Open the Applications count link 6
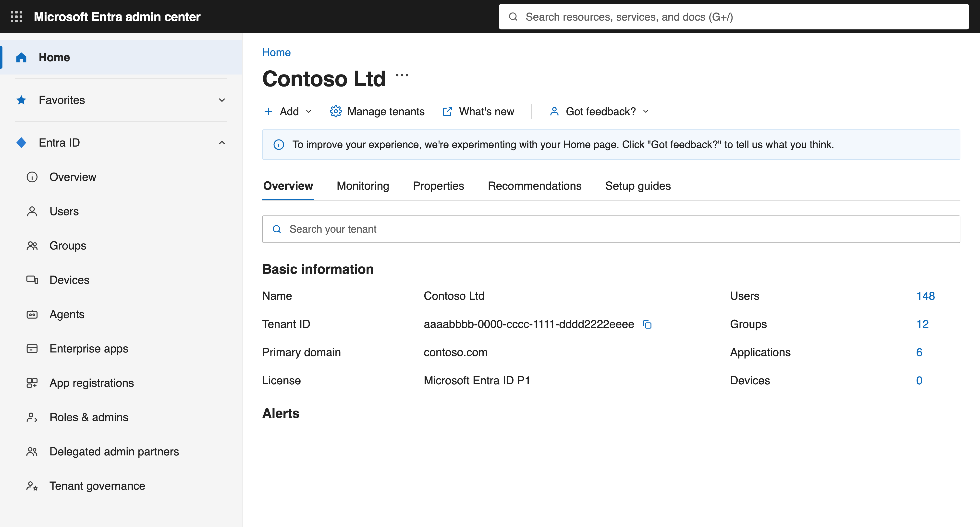980x527 pixels. [x=919, y=352]
